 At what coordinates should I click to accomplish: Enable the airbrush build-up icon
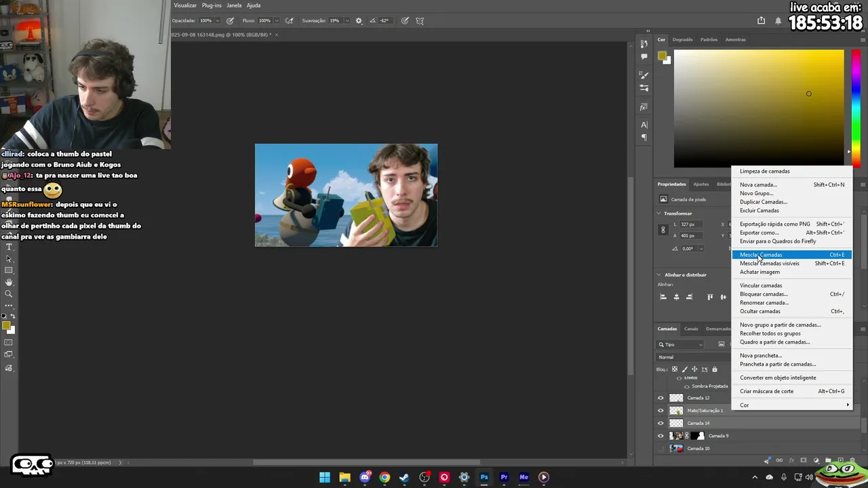pos(290,20)
